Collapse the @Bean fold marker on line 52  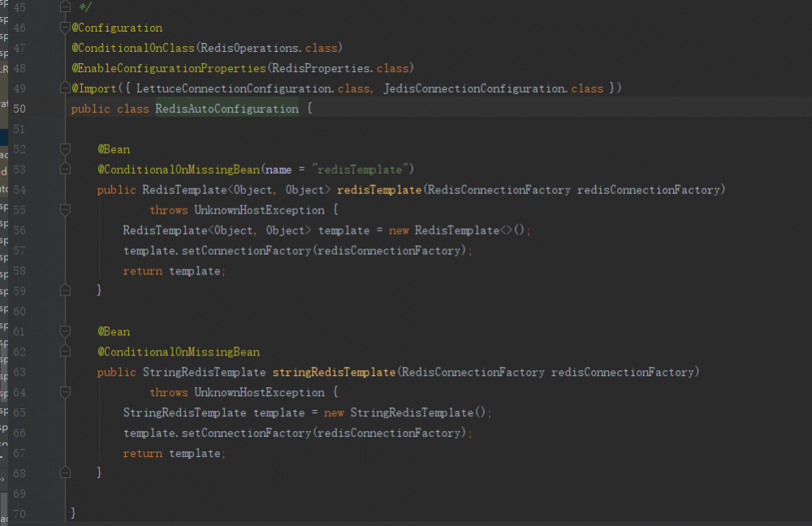click(x=65, y=149)
